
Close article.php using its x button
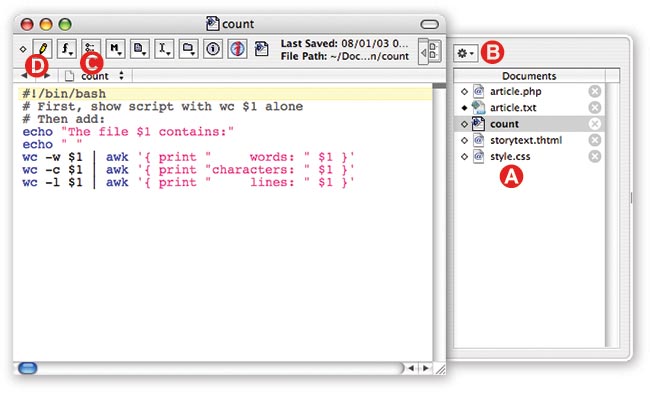594,91
